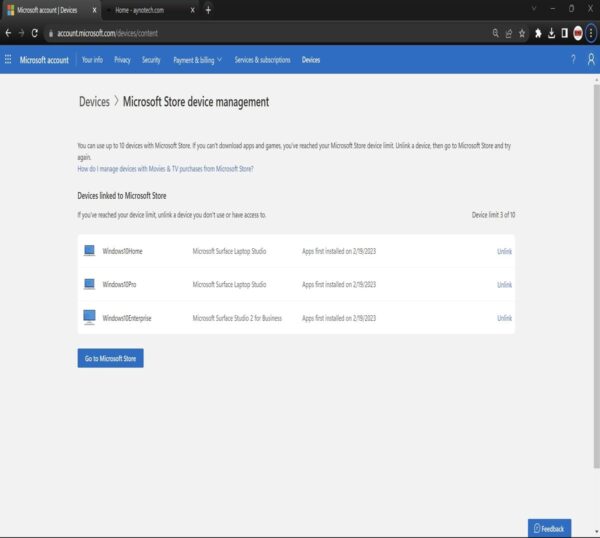Bookmark this page with the star
The image size is (600, 538).
pyautogui.click(x=522, y=33)
